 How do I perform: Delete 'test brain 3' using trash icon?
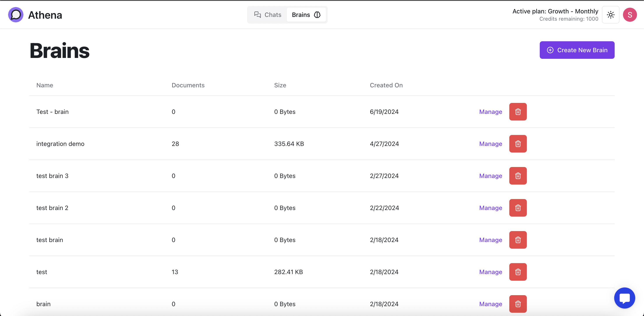click(x=518, y=176)
